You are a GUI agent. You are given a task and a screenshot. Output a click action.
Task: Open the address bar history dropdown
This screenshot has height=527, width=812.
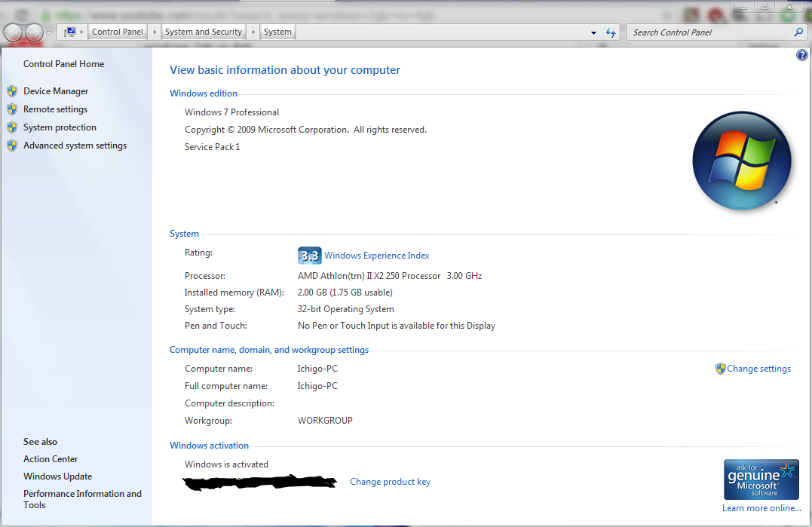click(593, 32)
